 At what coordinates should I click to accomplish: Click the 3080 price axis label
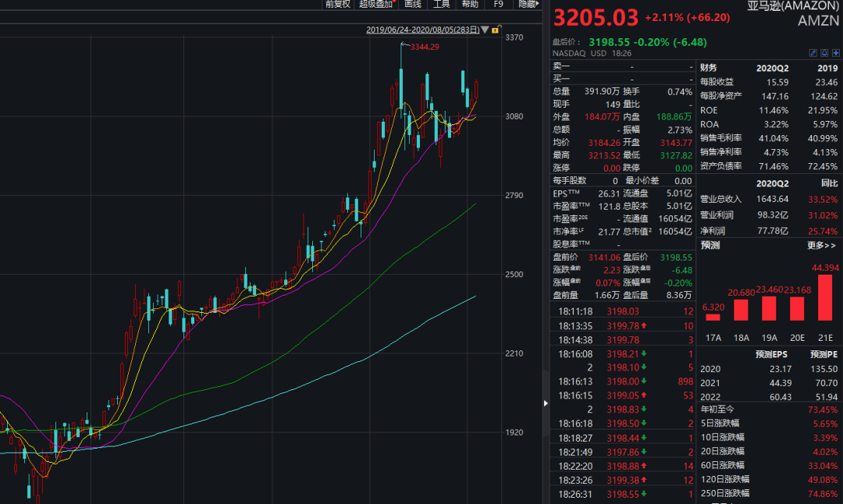514,116
